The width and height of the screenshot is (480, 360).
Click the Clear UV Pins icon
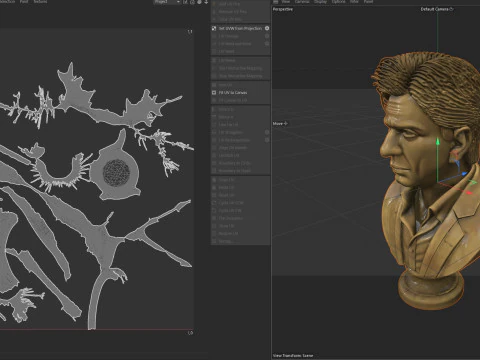(x=214, y=19)
